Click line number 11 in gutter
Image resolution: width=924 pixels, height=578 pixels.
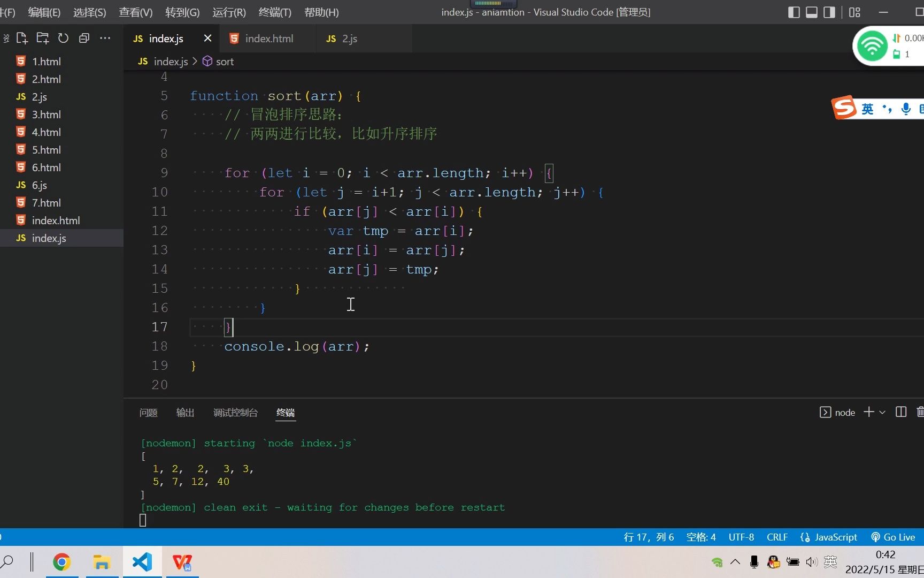(x=159, y=211)
